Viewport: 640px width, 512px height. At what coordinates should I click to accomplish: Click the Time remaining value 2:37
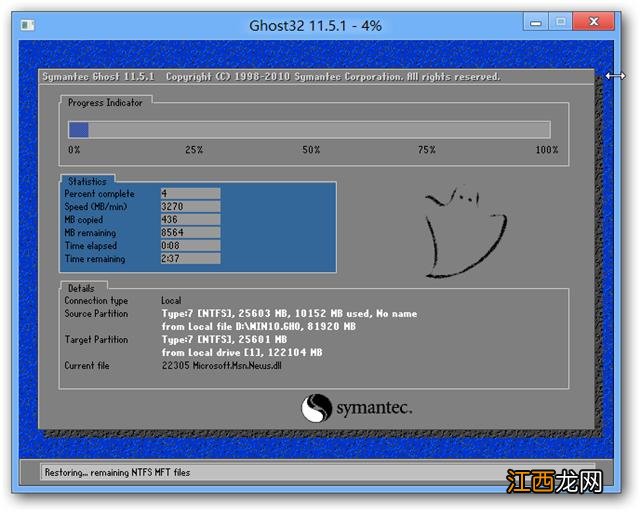click(x=191, y=258)
